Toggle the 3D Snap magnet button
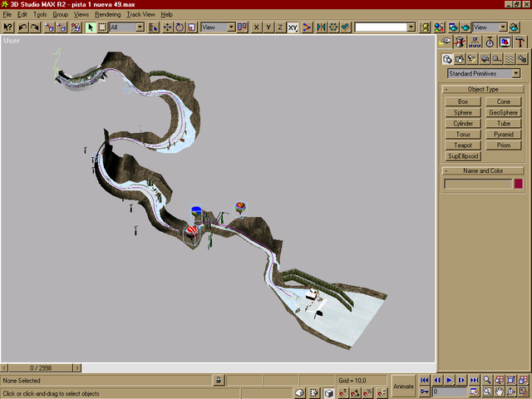 pyautogui.click(x=343, y=393)
